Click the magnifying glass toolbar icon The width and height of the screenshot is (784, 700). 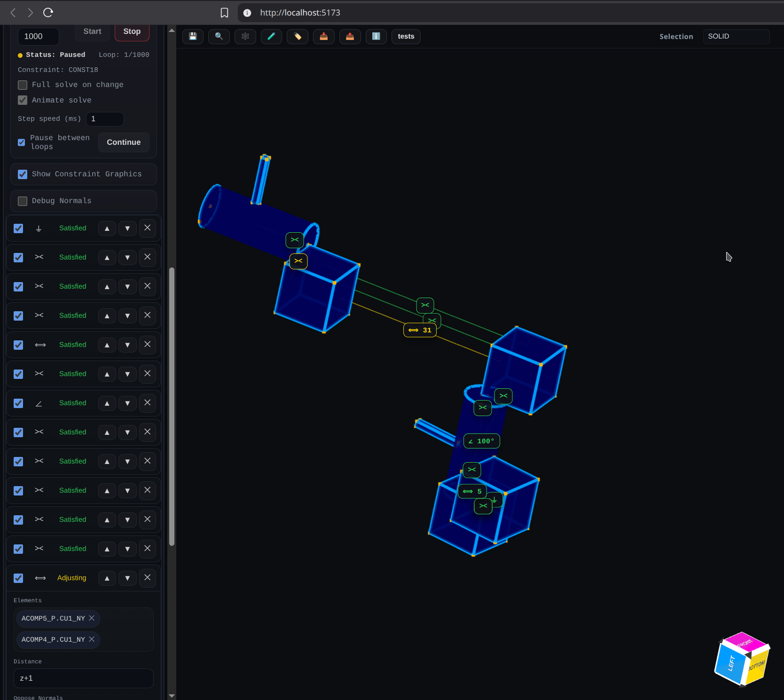point(219,37)
